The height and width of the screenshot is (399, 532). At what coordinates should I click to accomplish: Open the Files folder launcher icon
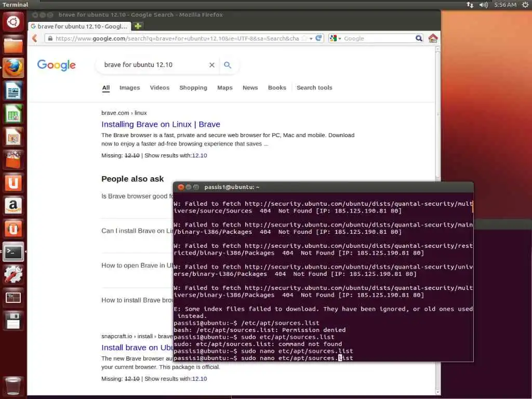(13, 45)
